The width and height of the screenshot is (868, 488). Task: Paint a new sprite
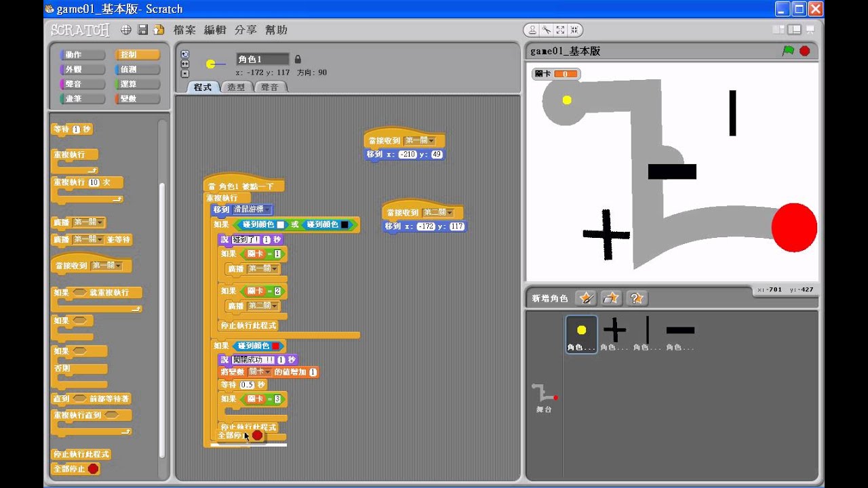586,298
